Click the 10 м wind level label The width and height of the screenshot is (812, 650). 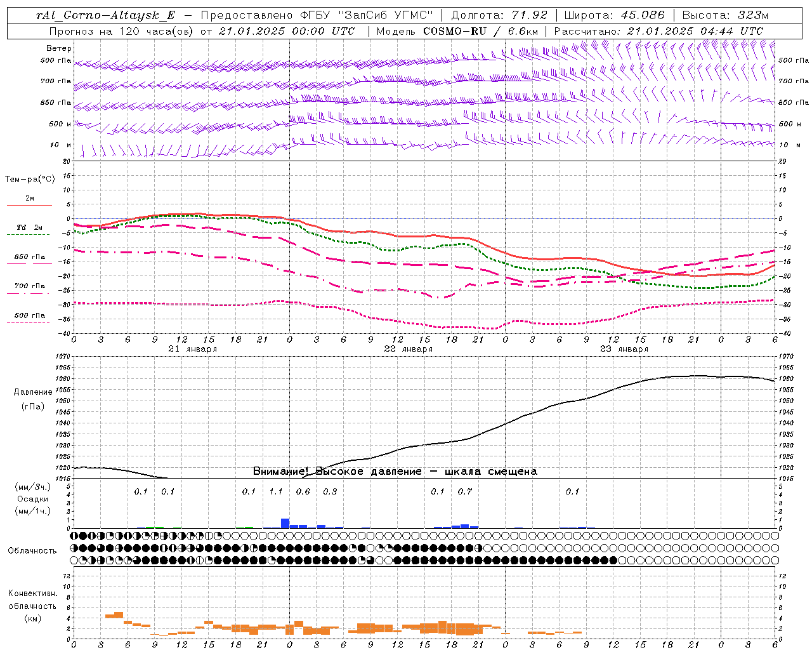tap(61, 145)
